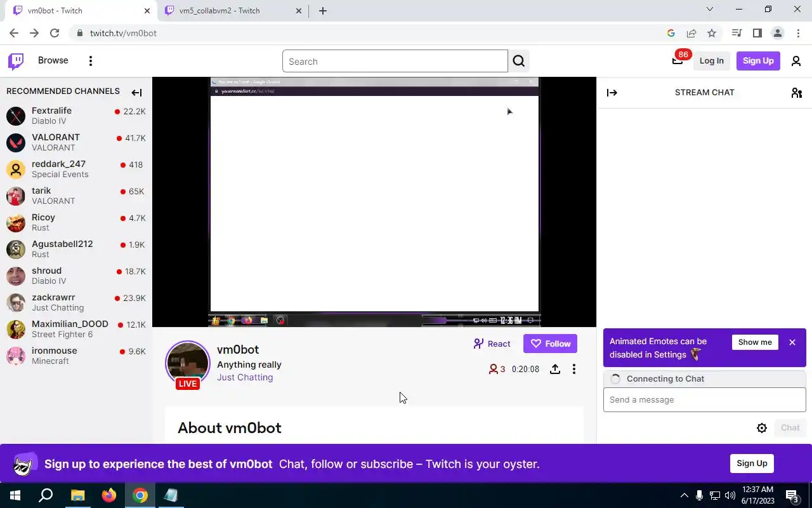Image resolution: width=812 pixels, height=508 pixels.
Task: Bookmark this page with the star
Action: pos(712,33)
